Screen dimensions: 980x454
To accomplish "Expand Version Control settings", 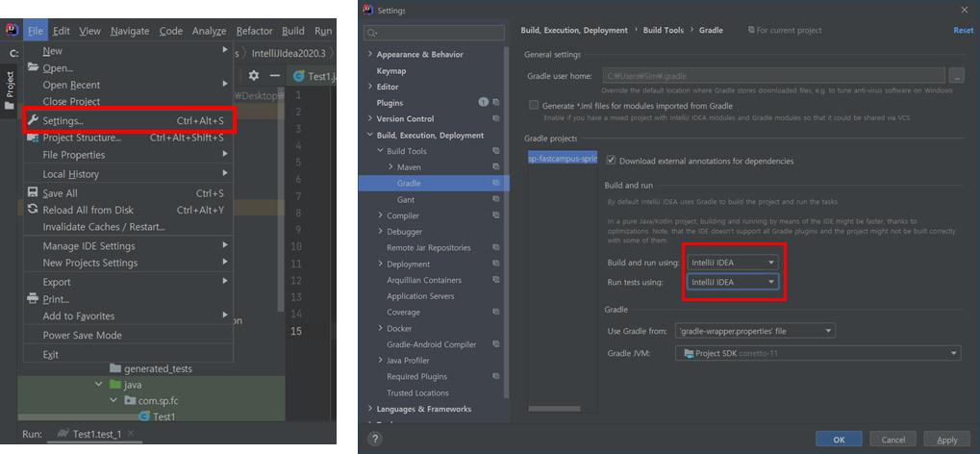I will 370,119.
